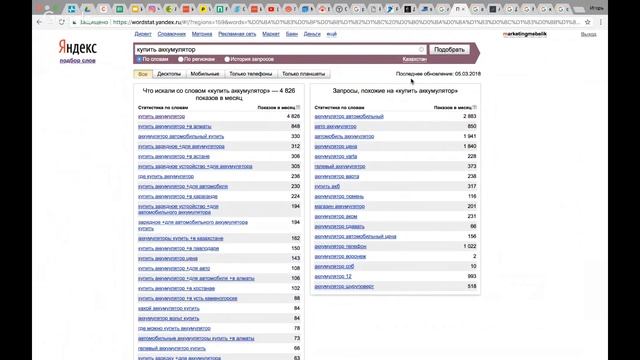Click the browser address bar URL
640x360 pixels.
pyautogui.click(x=345, y=22)
